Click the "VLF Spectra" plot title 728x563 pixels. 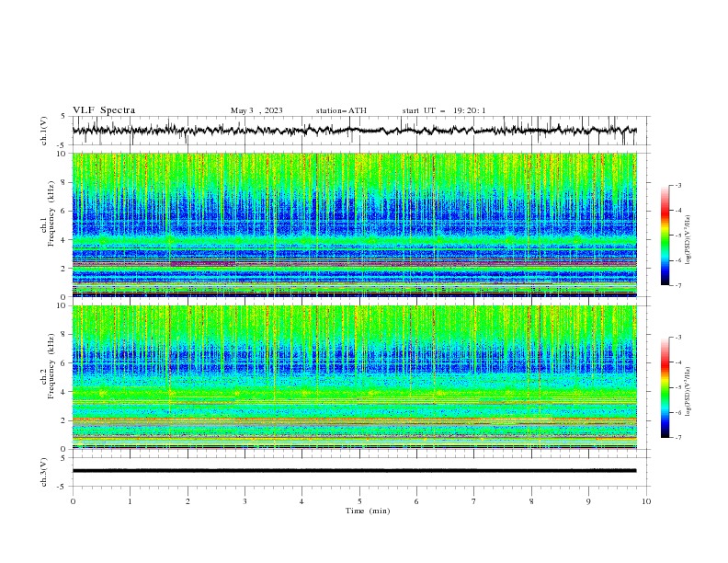point(104,110)
